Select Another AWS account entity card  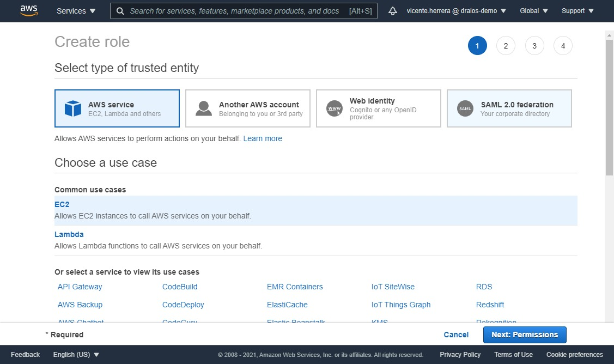pos(248,108)
